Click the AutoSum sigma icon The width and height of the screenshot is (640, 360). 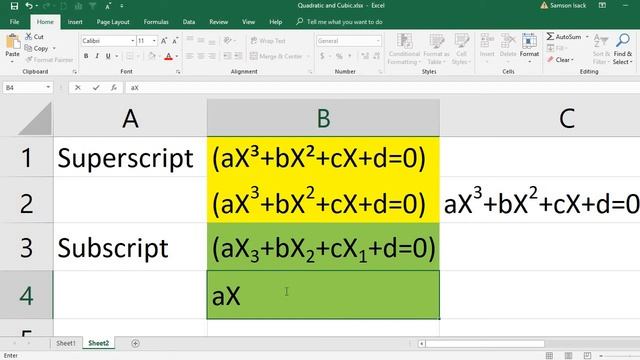click(x=551, y=36)
